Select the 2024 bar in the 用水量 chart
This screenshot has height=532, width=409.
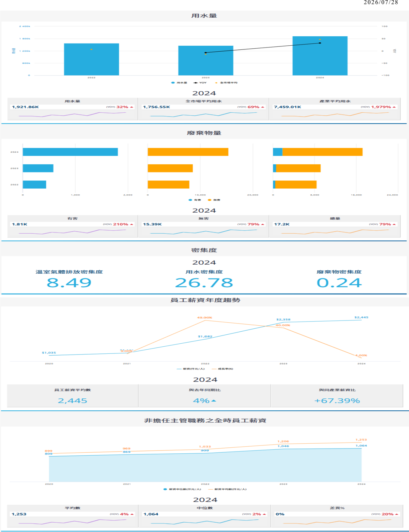tap(320, 56)
